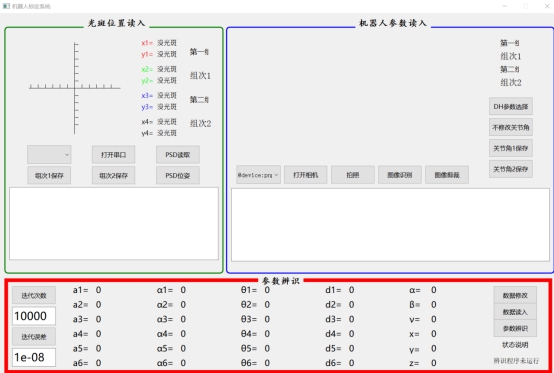Expand the @device camera dropdown
This screenshot has height=373, width=554.
(x=258, y=174)
